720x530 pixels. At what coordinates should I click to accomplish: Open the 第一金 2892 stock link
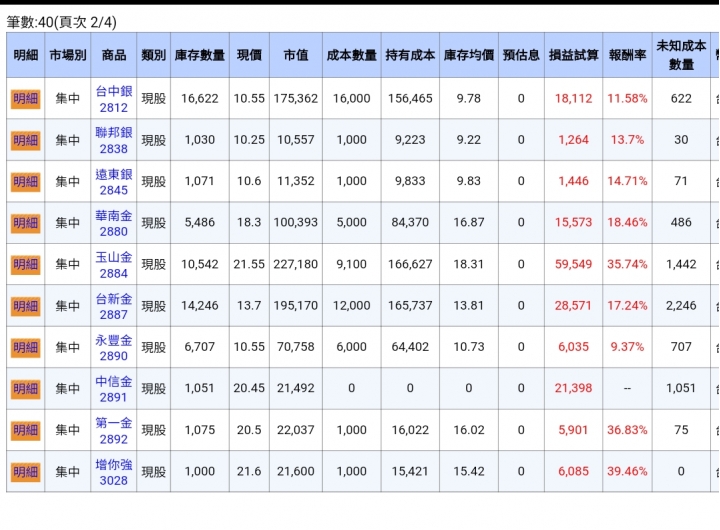click(114, 431)
